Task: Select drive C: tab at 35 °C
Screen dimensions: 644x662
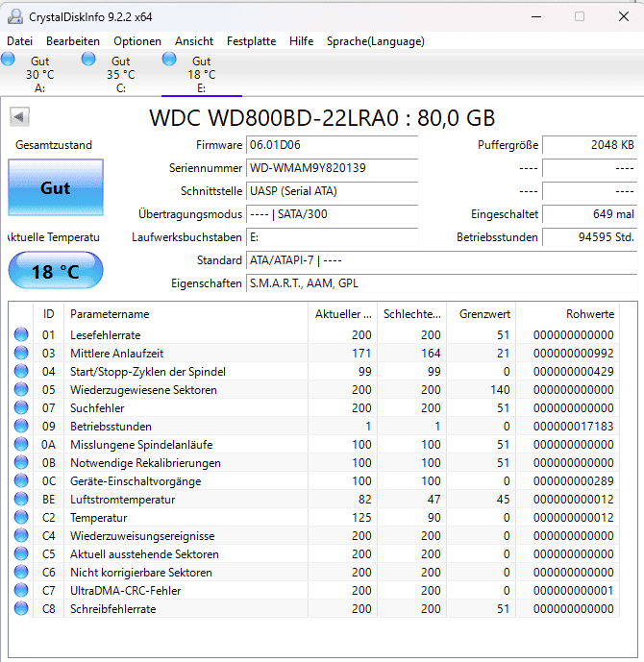Action: [x=121, y=74]
